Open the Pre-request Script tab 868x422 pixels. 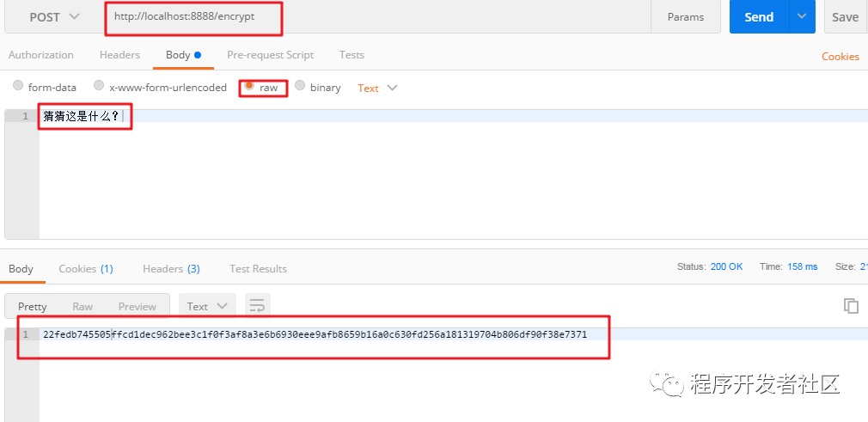270,55
